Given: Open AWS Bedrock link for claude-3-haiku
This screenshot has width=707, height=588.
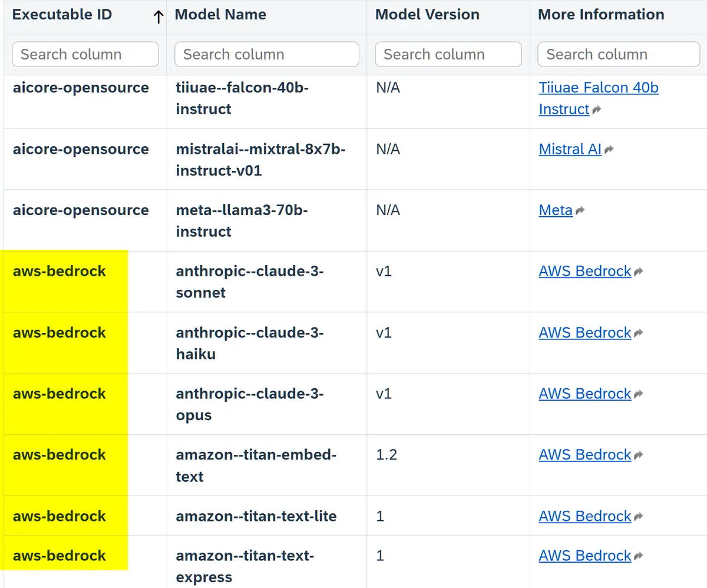Looking at the screenshot, I should [585, 332].
